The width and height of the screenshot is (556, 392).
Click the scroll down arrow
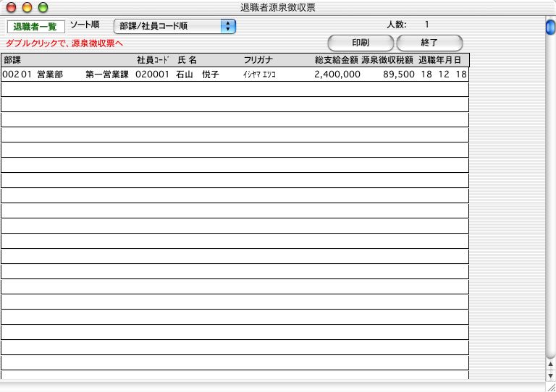coord(550,375)
